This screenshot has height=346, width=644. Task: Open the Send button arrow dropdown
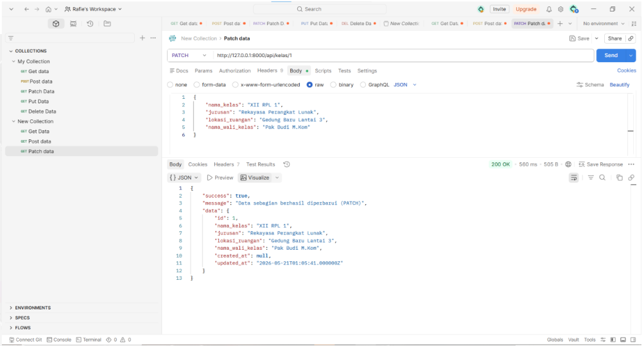[631, 55]
